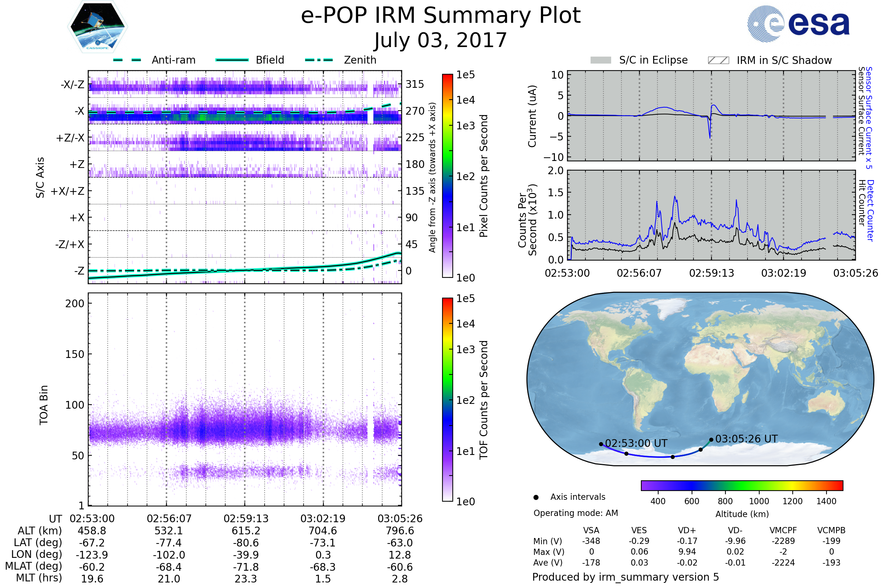The image size is (882, 588).
Task: Click the Bfield solid legend line
Action: [x=232, y=60]
